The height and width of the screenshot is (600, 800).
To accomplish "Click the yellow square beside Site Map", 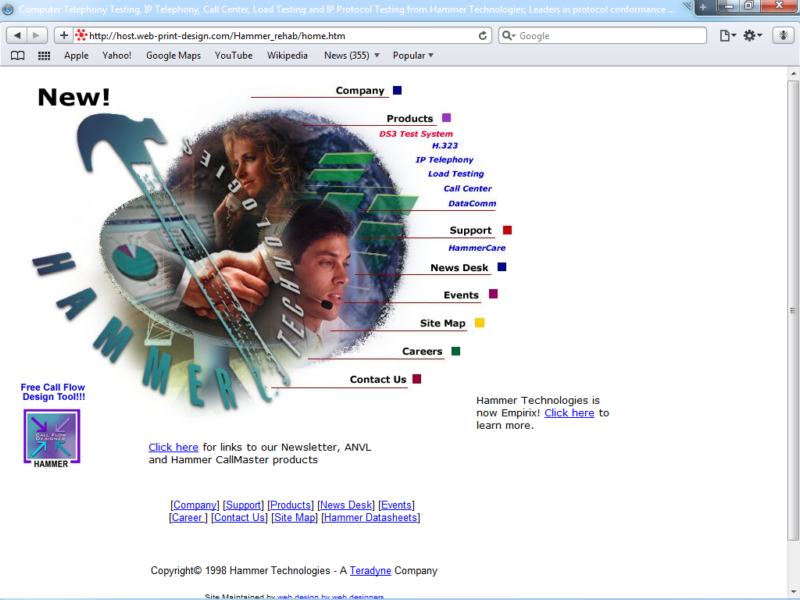I will (480, 322).
